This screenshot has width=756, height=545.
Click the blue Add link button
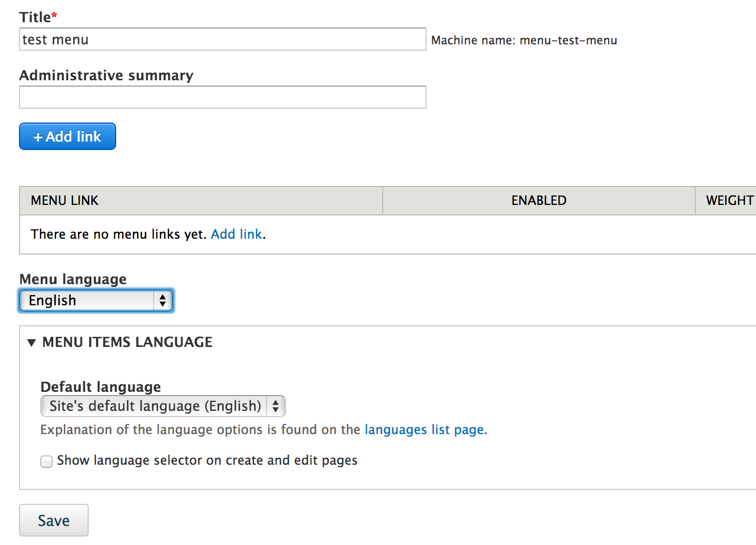[x=67, y=136]
